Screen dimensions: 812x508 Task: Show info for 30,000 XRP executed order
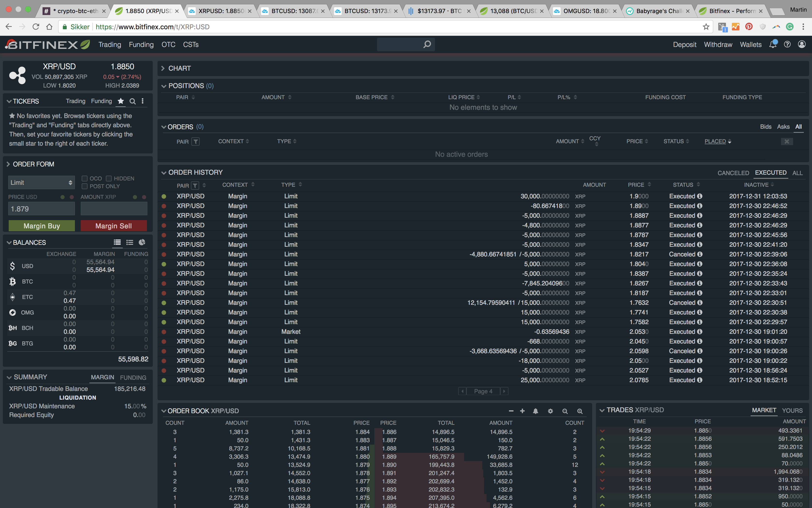[x=700, y=196]
